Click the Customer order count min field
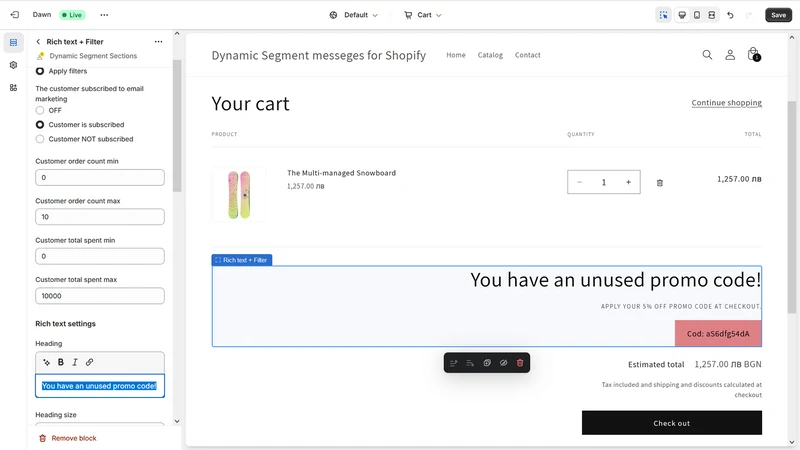The height and width of the screenshot is (450, 800). [99, 178]
